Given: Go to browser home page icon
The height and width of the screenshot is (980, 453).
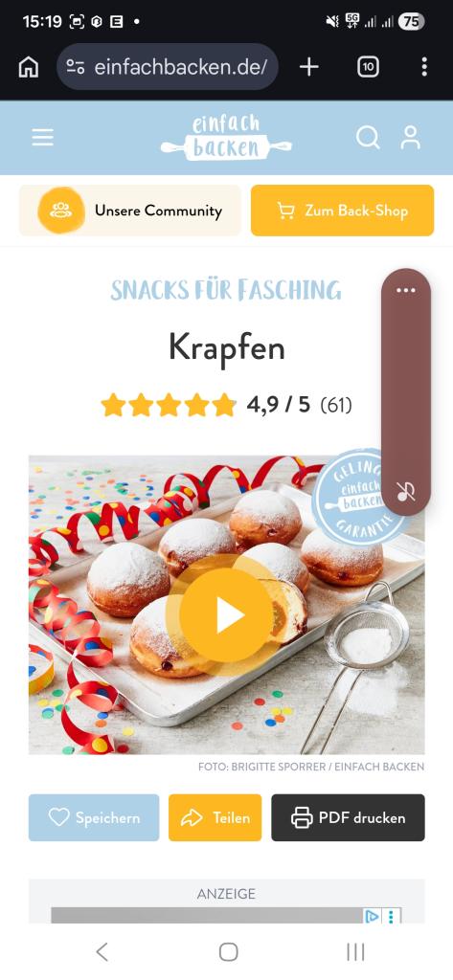Looking at the screenshot, I should click(x=28, y=67).
